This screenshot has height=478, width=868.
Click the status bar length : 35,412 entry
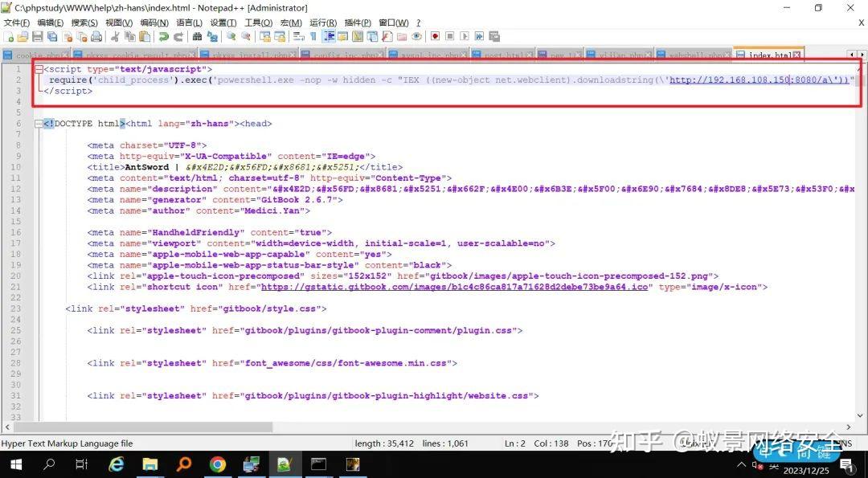coord(384,443)
